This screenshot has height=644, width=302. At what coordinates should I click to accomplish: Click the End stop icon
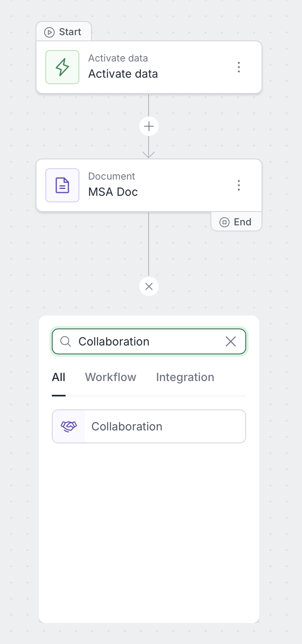224,222
